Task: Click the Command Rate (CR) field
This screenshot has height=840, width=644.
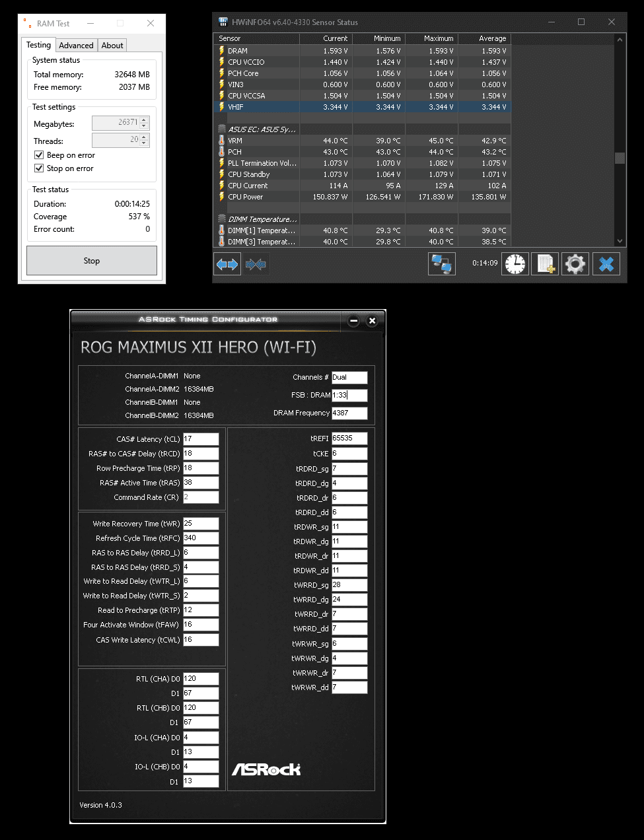Action: (x=201, y=497)
